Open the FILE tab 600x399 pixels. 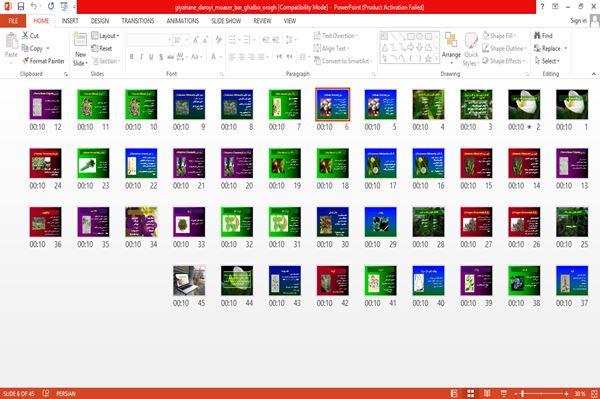pos(13,21)
